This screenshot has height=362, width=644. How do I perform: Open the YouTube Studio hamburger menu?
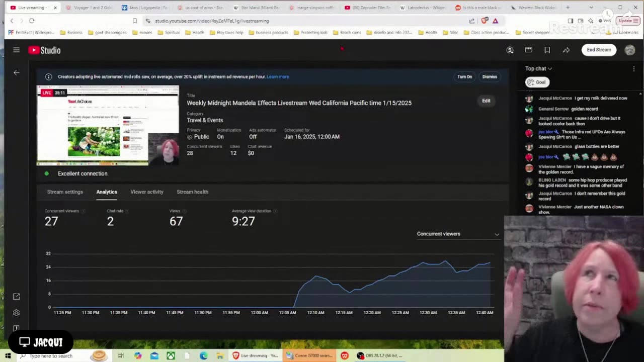pyautogui.click(x=16, y=50)
